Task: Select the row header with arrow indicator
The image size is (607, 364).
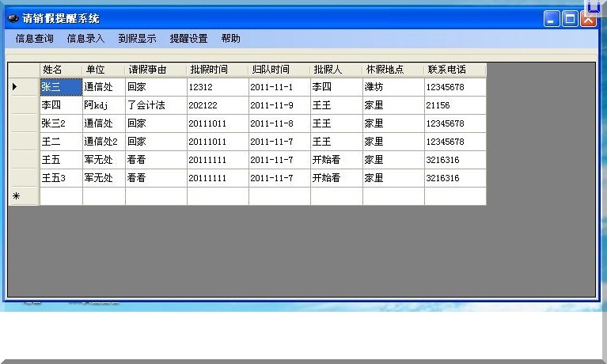Action: [x=24, y=87]
